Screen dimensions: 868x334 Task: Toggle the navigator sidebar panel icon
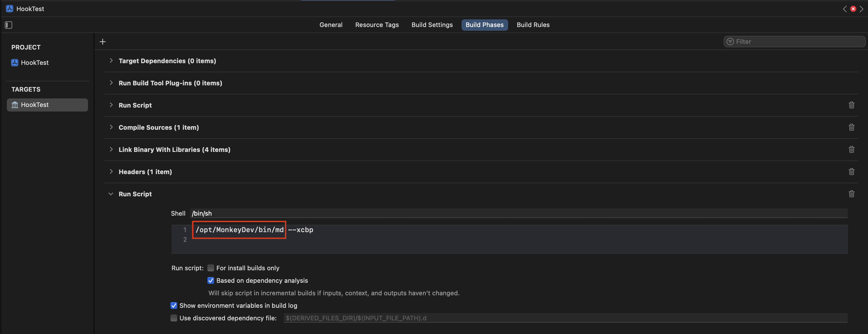pyautogui.click(x=9, y=25)
